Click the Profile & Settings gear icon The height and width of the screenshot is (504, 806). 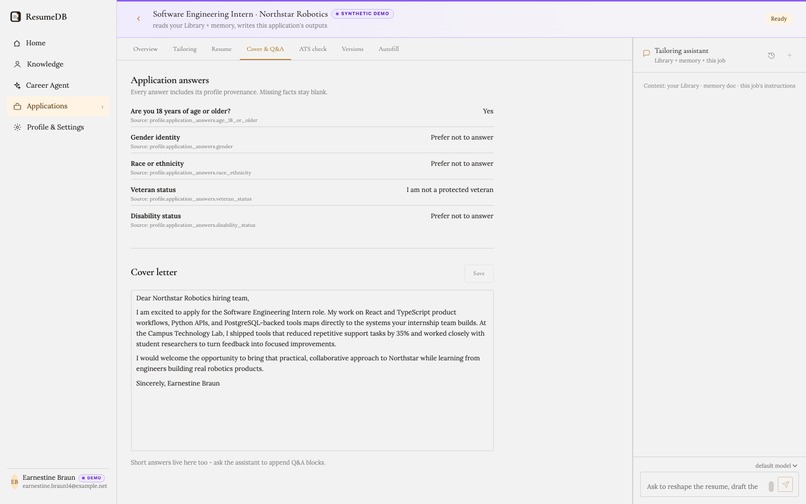[x=17, y=127]
